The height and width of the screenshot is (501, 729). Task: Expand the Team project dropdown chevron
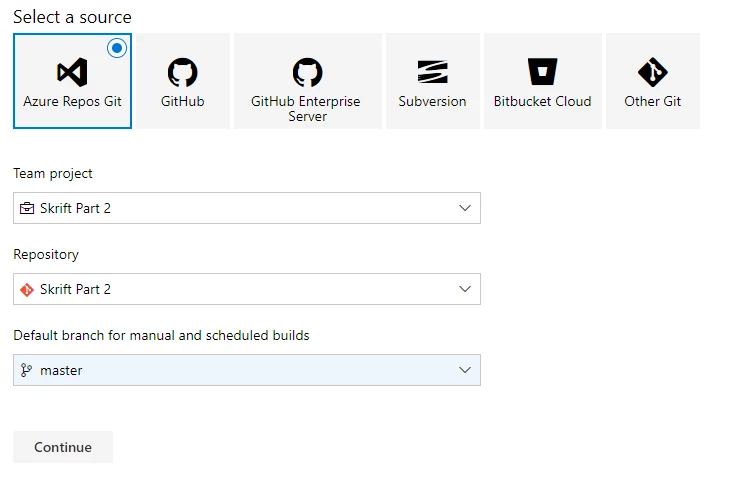tap(465, 208)
